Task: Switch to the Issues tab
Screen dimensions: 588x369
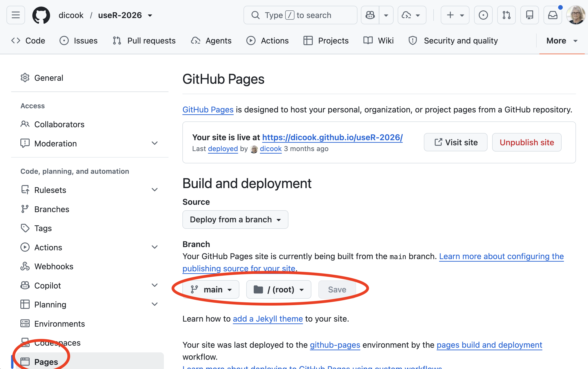Action: coord(79,40)
